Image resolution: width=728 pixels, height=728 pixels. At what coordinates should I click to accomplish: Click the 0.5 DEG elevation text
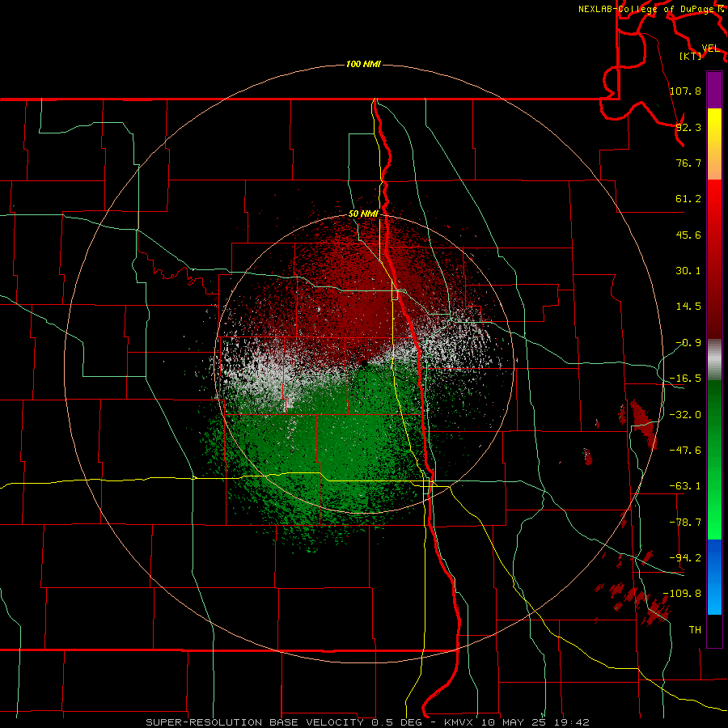tap(396, 722)
